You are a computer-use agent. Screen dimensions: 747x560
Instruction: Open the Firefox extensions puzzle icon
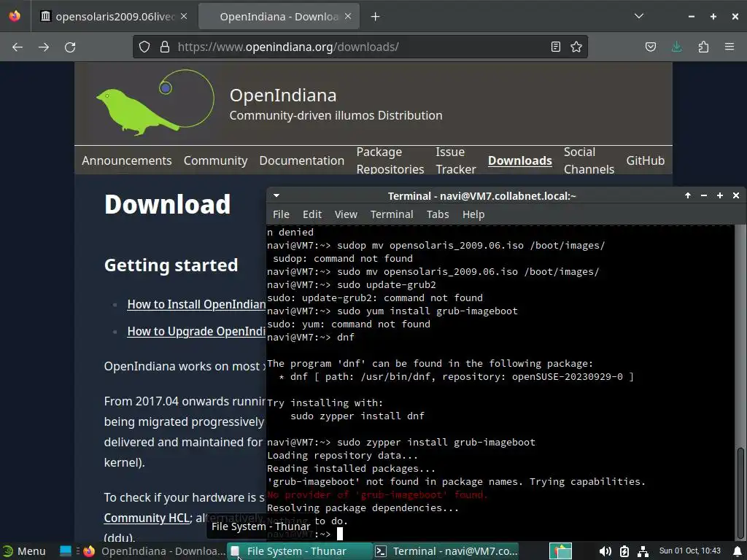(703, 47)
